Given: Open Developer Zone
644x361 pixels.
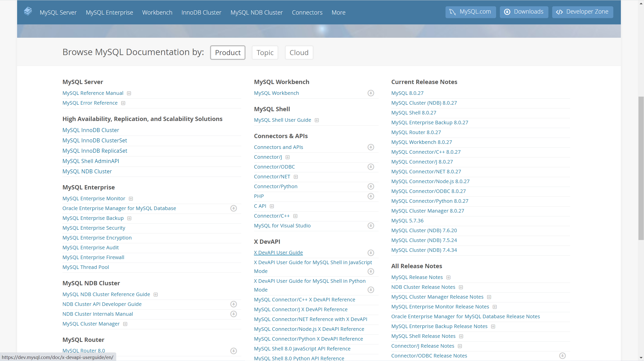Looking at the screenshot, I should (582, 12).
